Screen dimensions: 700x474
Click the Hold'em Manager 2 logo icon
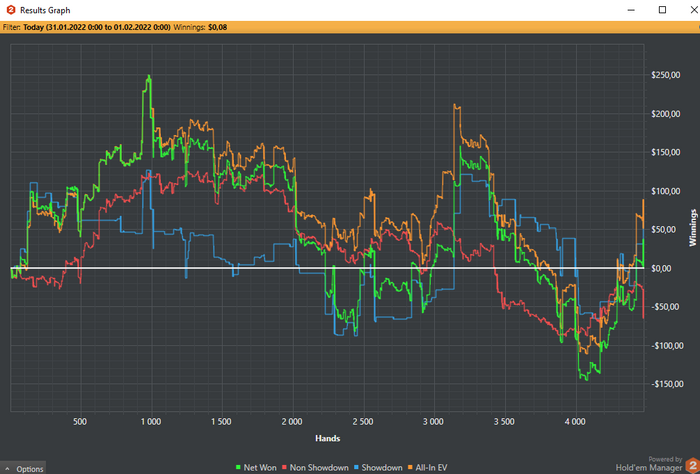(692, 466)
